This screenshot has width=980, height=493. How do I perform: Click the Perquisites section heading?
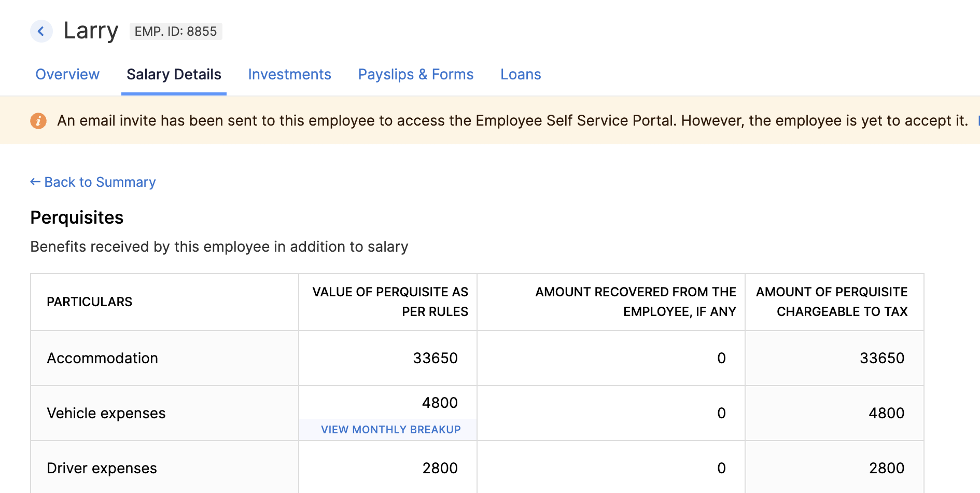tap(77, 217)
